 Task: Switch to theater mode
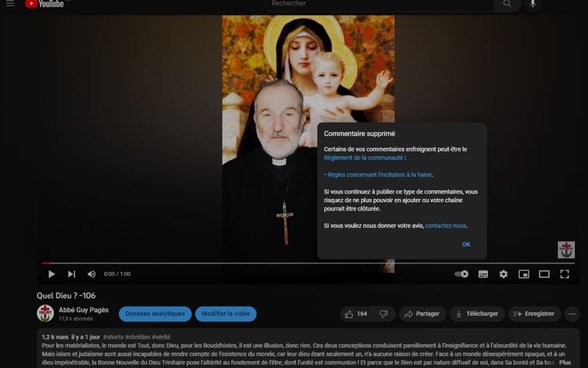(544, 274)
